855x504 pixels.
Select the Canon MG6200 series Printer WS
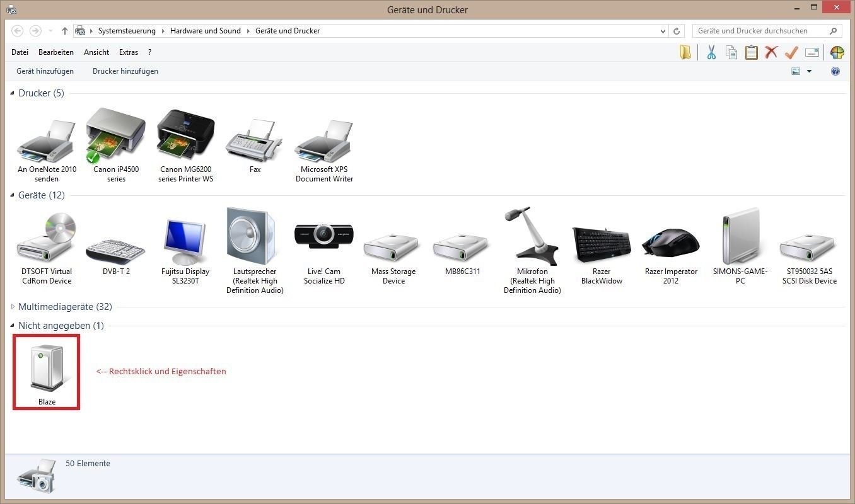click(185, 146)
